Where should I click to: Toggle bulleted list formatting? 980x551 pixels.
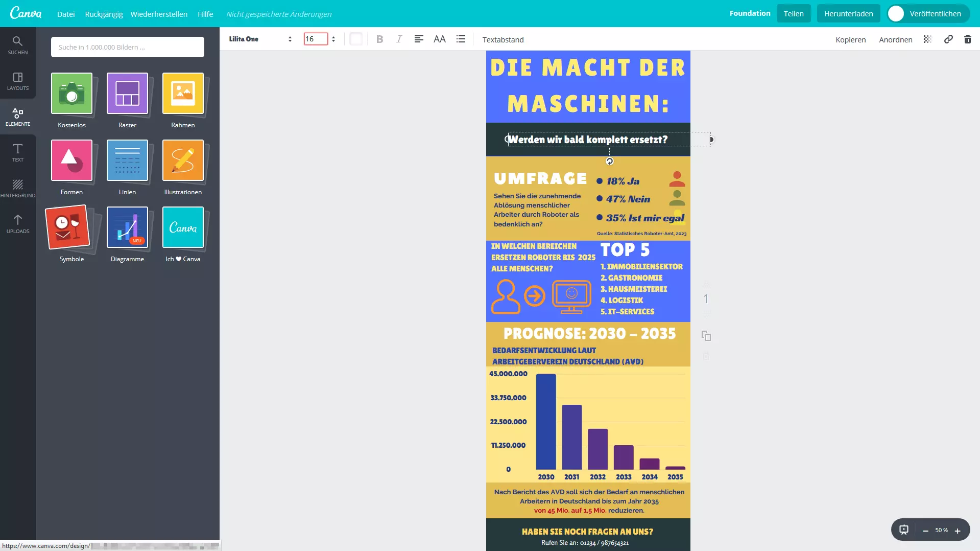pos(461,39)
